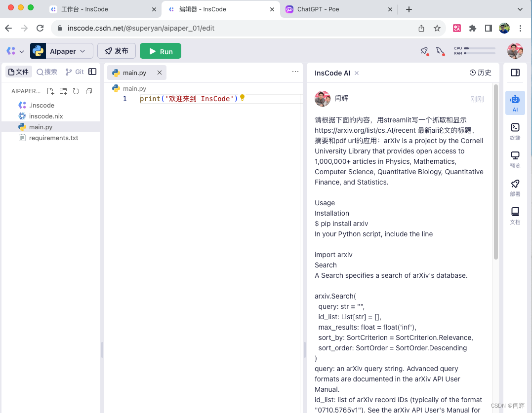The image size is (532, 413).
Task: Open the .inscode file
Action: tap(51, 106)
